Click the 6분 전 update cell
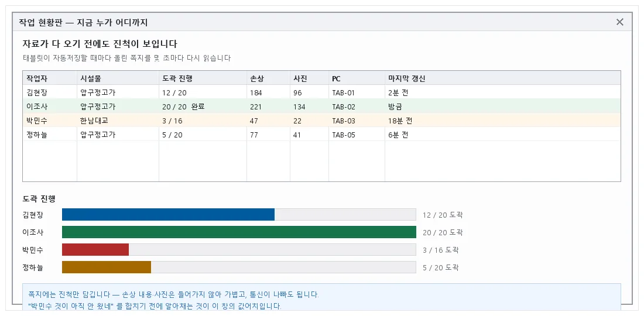The image size is (644, 316). (x=503, y=135)
